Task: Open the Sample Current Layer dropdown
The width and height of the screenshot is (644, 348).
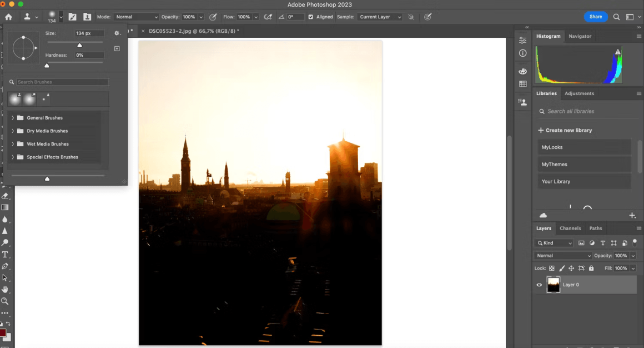Action: [x=380, y=17]
